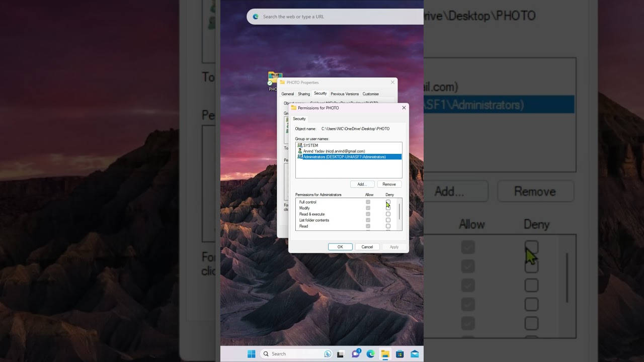Select the PHOTO folder icon on the desktop
This screenshot has height=362, width=644.
click(x=274, y=79)
